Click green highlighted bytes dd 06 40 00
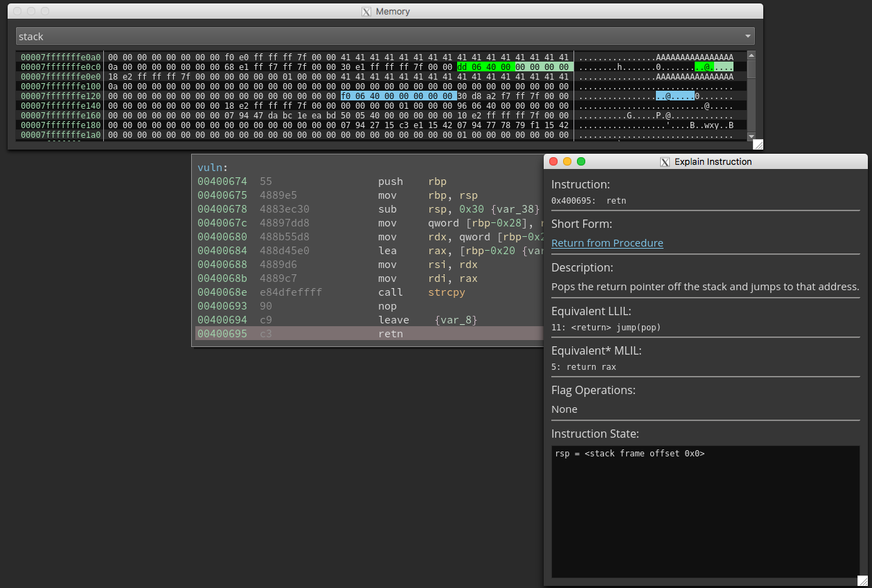Screen dimensions: 872x588 click(x=485, y=66)
